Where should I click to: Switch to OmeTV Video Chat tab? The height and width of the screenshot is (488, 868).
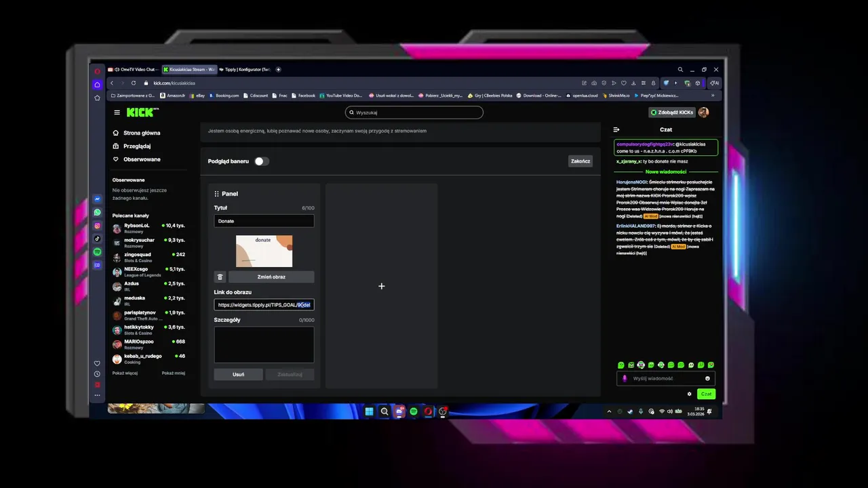click(134, 69)
